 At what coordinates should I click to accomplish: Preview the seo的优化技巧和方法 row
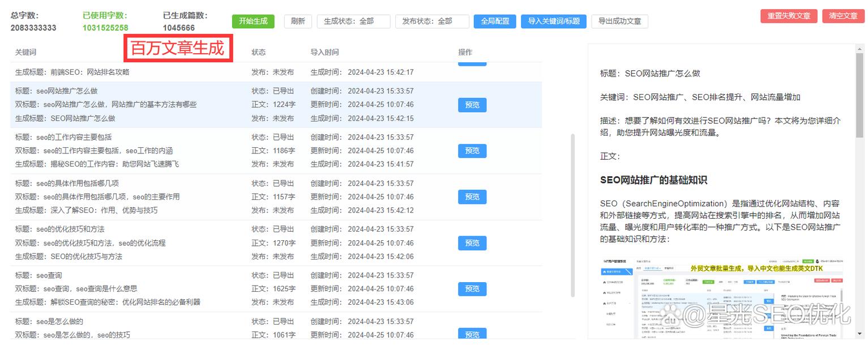472,243
